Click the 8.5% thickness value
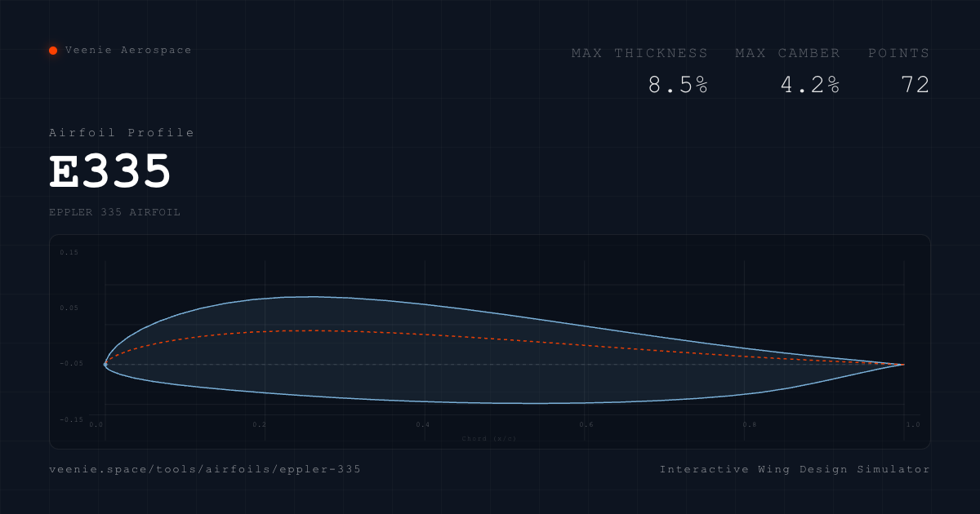The width and height of the screenshot is (980, 514). click(678, 85)
